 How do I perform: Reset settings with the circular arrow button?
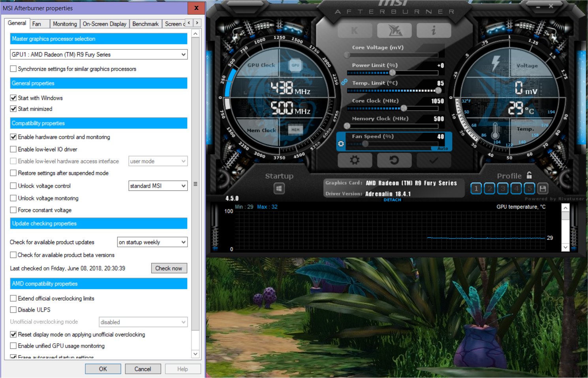pos(394,160)
